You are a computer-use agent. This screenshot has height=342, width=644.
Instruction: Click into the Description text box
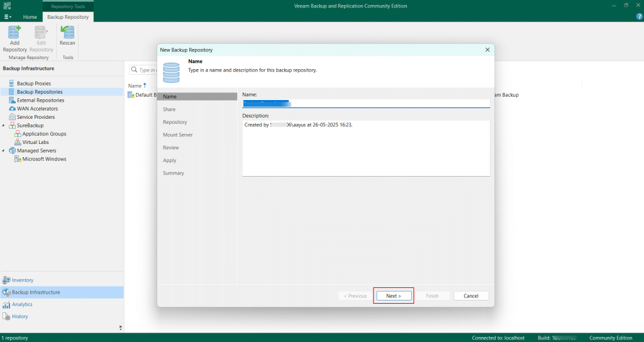click(366, 148)
